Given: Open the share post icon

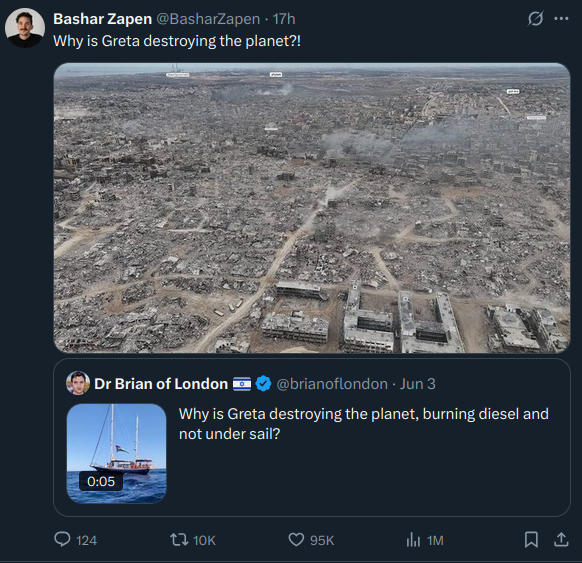Looking at the screenshot, I should (x=561, y=540).
